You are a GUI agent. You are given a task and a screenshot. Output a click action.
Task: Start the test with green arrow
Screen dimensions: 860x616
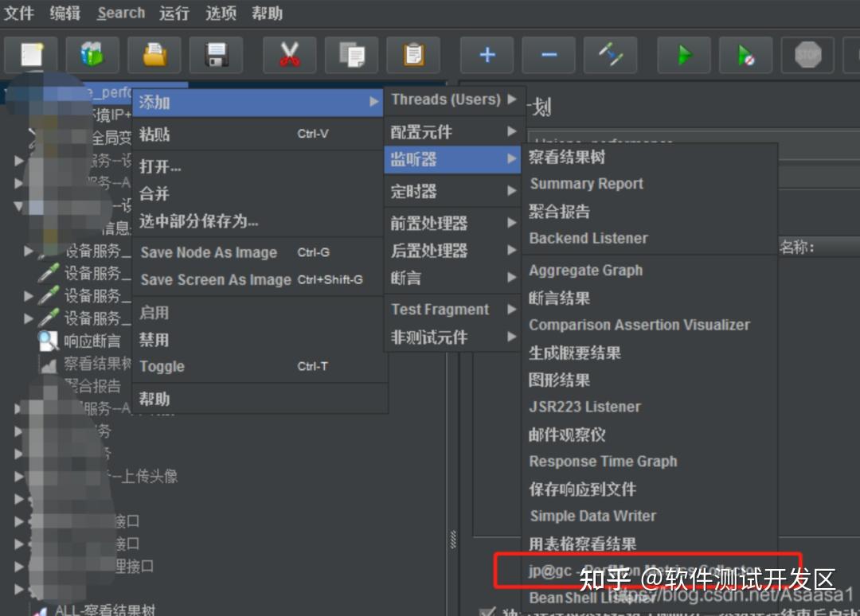click(684, 55)
